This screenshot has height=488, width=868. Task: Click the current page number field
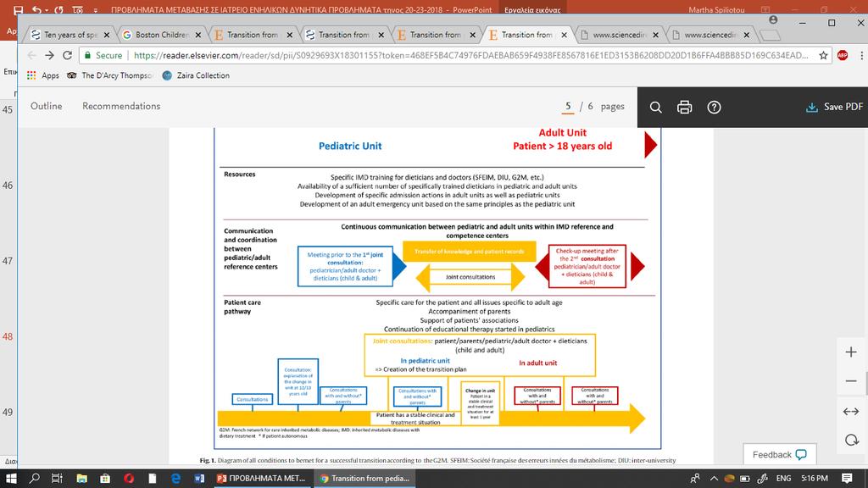pos(568,106)
